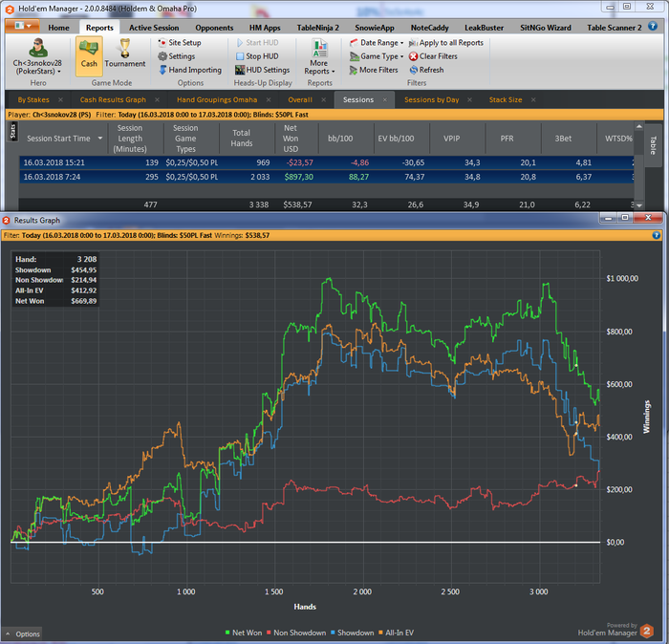Switch to Stack Size report tab
Screen dimensions: 669x644
click(x=506, y=99)
